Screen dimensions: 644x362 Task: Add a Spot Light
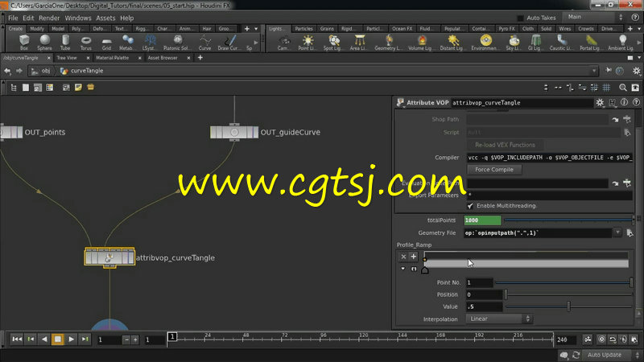pyautogui.click(x=333, y=43)
